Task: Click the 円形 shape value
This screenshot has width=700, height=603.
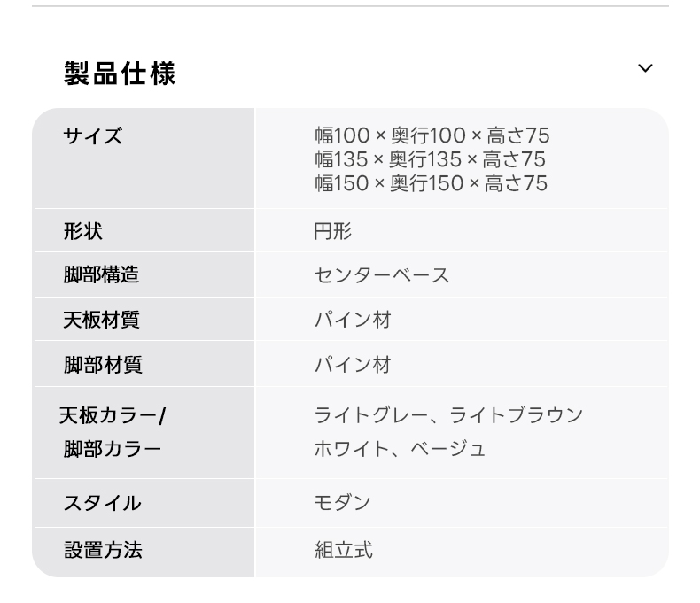Action: (333, 231)
